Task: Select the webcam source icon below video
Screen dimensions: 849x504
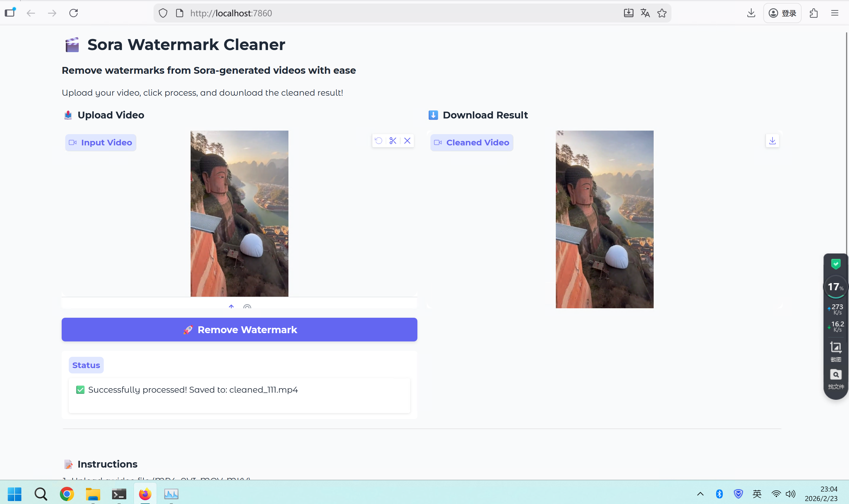Action: (x=247, y=306)
